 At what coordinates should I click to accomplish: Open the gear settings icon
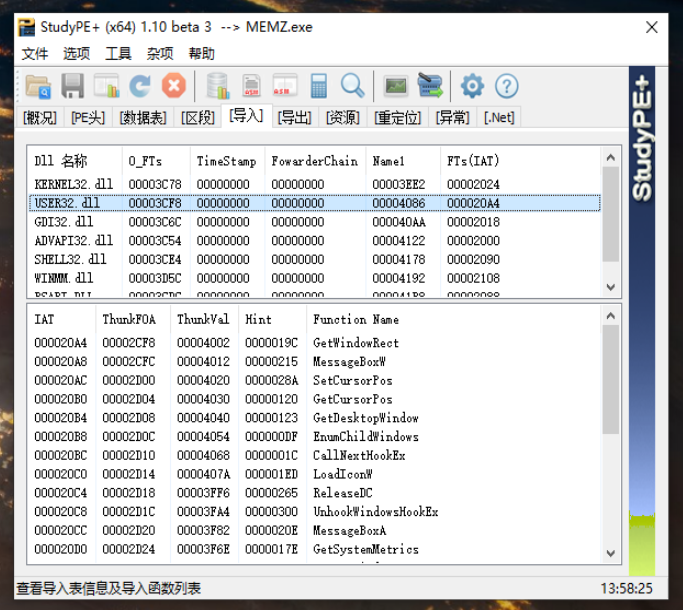473,86
